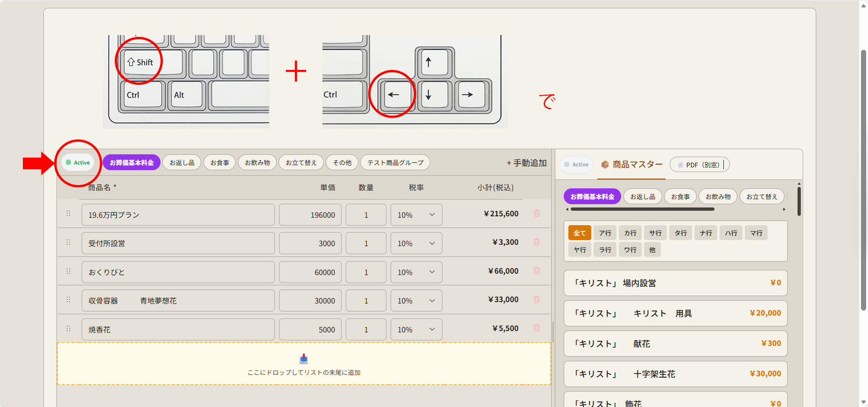Open the 商品マスター tab
The height and width of the screenshot is (407, 868).
tap(631, 165)
